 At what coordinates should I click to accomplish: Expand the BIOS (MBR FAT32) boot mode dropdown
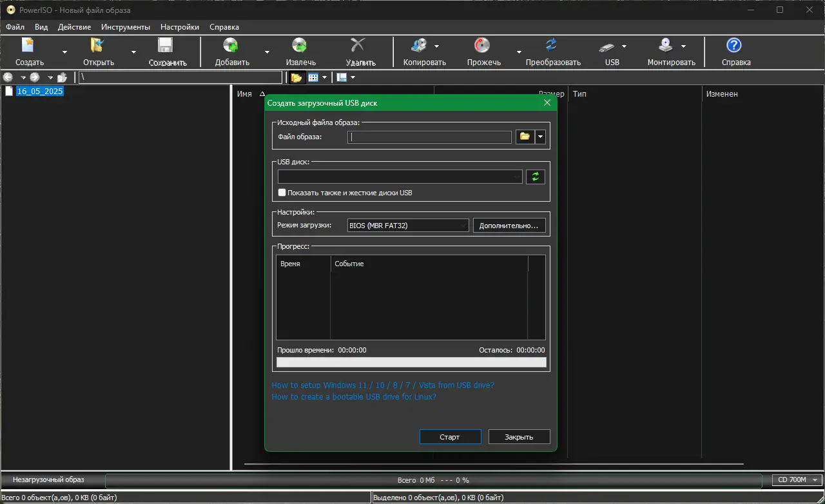(407, 226)
